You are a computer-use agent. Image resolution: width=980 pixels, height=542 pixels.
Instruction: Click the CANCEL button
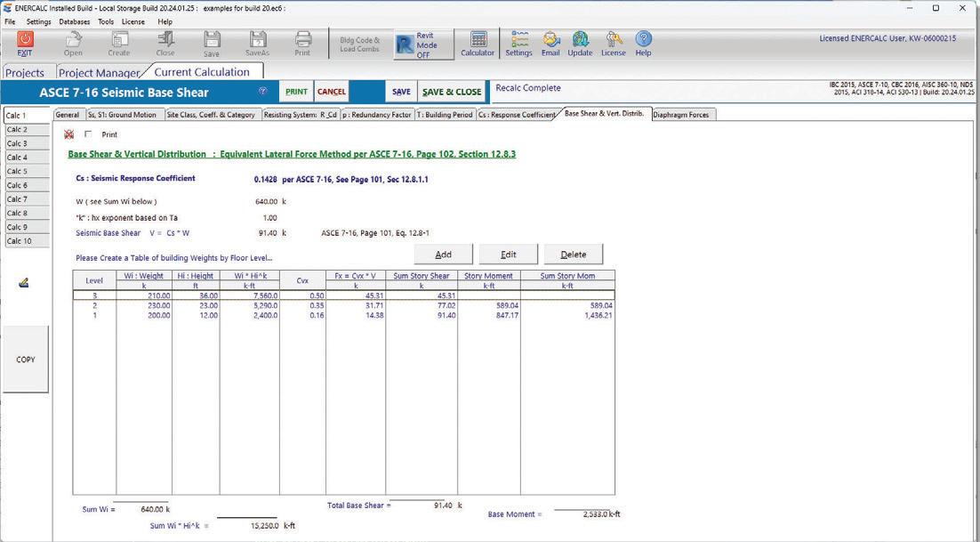(331, 92)
